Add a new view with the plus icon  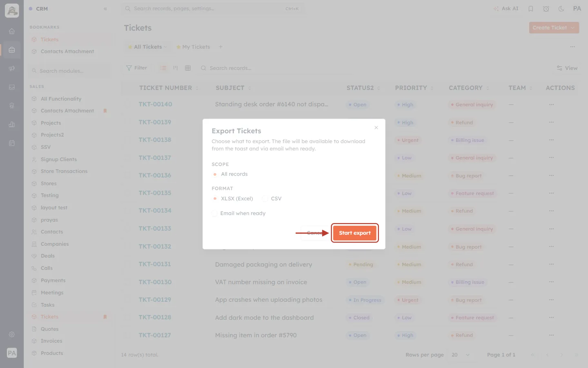[220, 47]
